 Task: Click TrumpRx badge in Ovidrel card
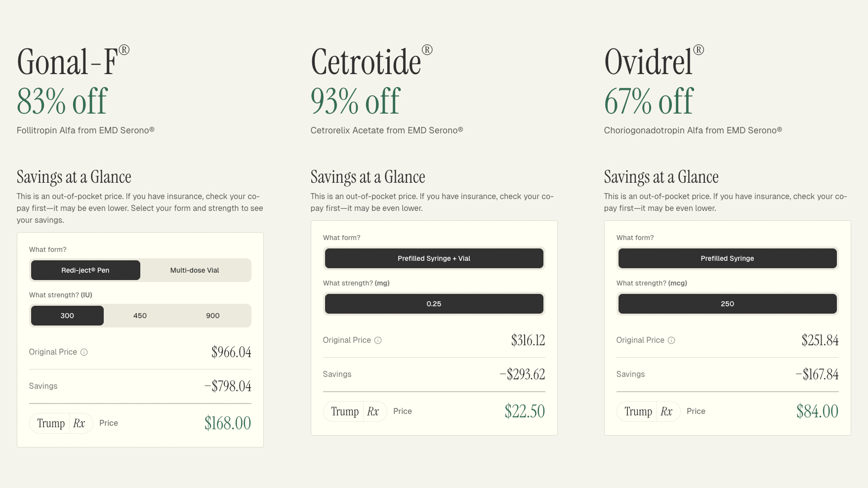648,411
